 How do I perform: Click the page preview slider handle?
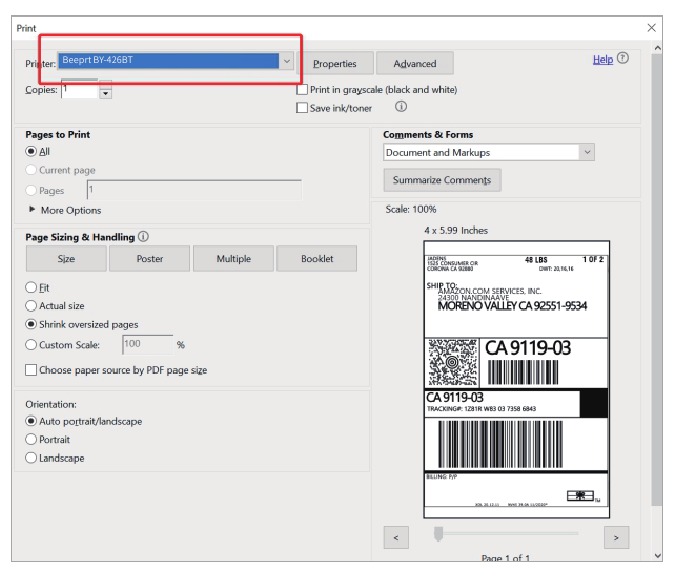(x=439, y=534)
